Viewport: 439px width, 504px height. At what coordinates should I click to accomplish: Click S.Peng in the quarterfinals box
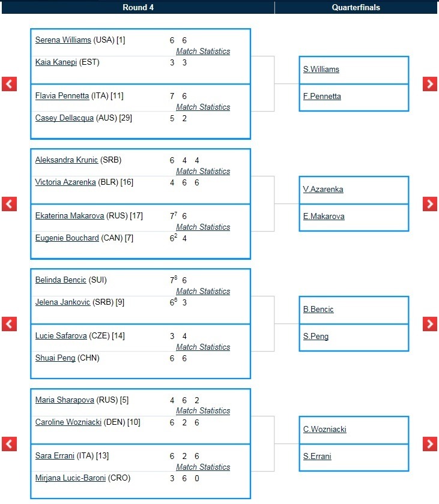coord(316,336)
